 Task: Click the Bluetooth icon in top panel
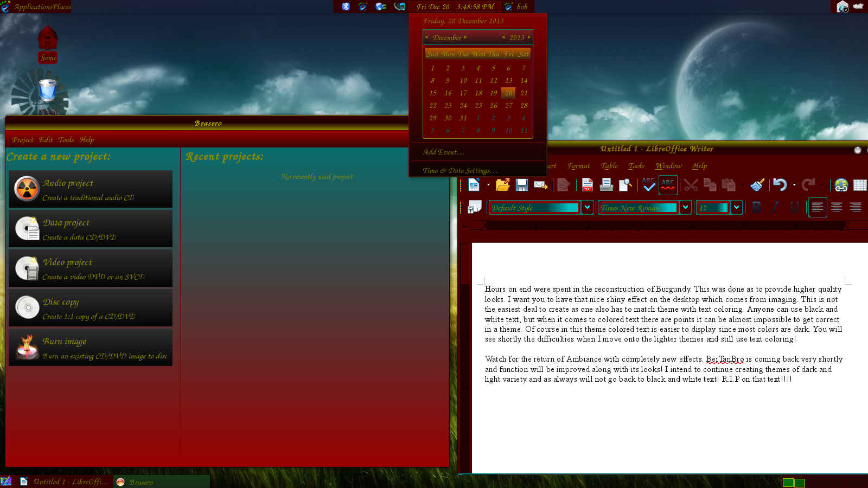[x=346, y=7]
